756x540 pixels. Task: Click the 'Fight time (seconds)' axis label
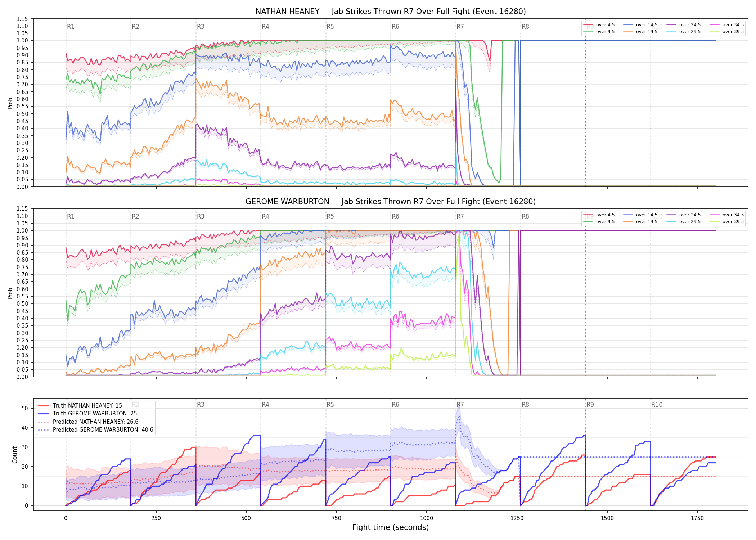point(391,527)
